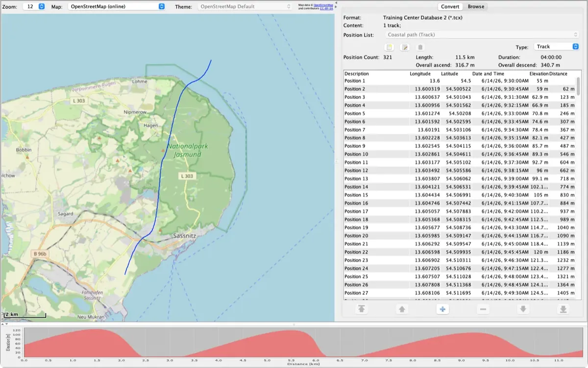Rename the position list with the pencil icon
588x368 pixels.
coord(405,47)
